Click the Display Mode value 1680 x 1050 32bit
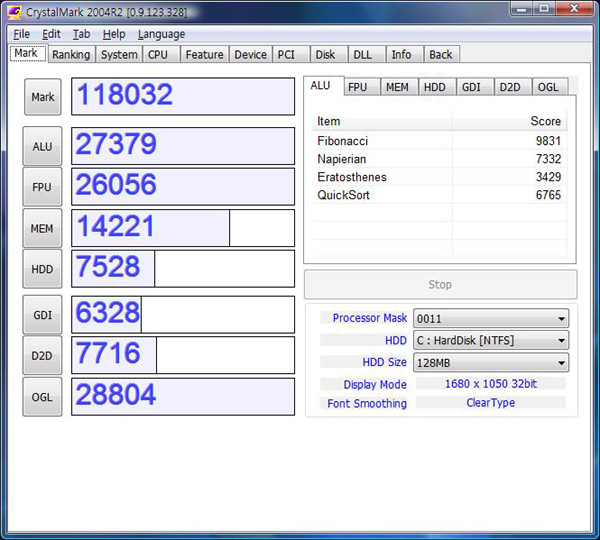The height and width of the screenshot is (540, 600). (491, 383)
